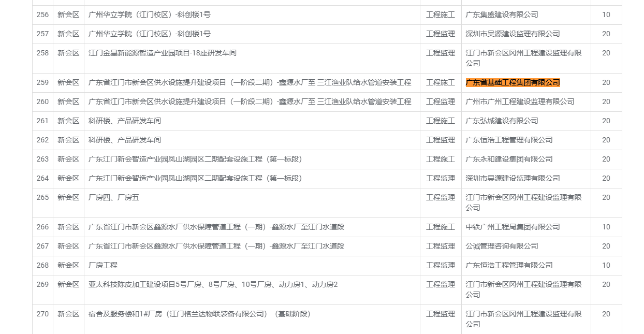Click 公诚管理咨询有限公司

coord(502,246)
